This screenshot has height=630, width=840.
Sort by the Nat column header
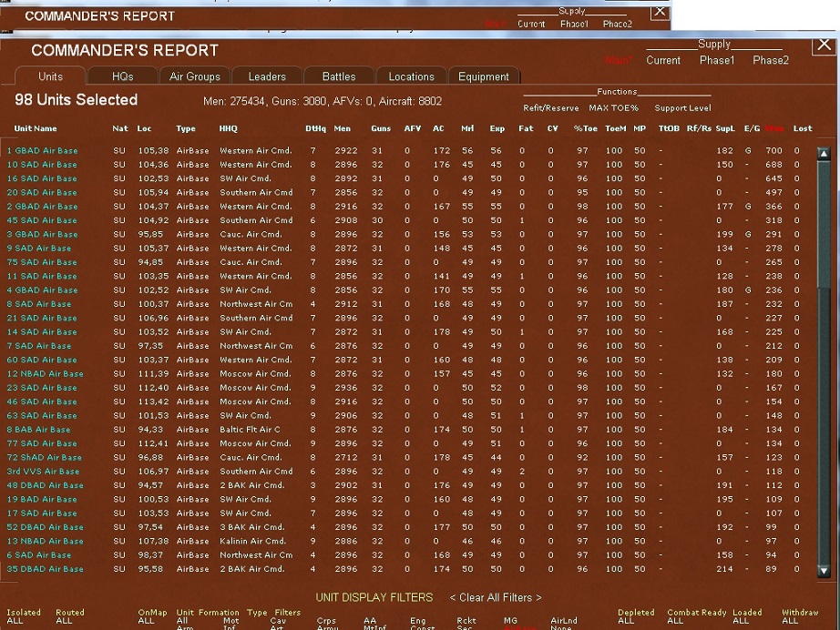(120, 128)
